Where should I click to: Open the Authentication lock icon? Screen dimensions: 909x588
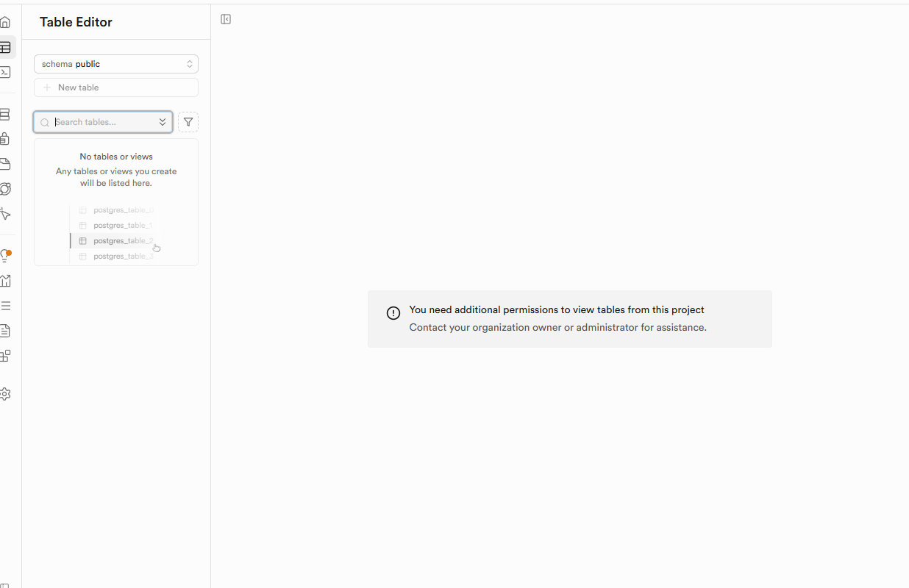click(x=5, y=139)
